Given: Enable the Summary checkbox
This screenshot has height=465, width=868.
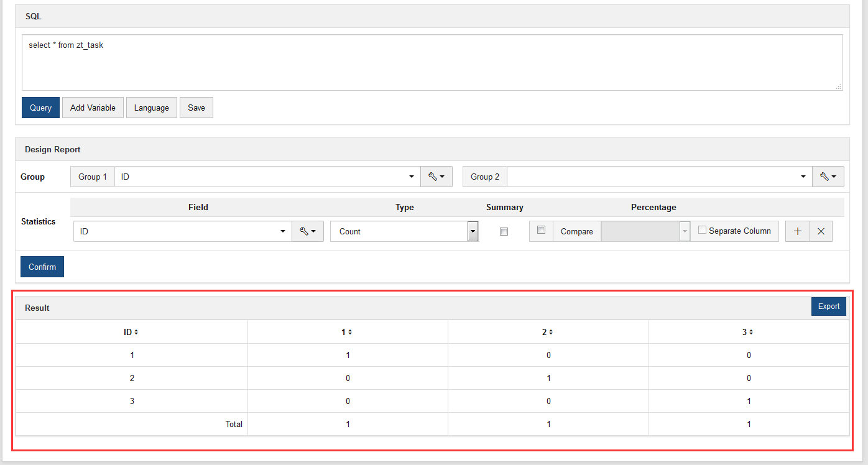Looking at the screenshot, I should (x=504, y=231).
